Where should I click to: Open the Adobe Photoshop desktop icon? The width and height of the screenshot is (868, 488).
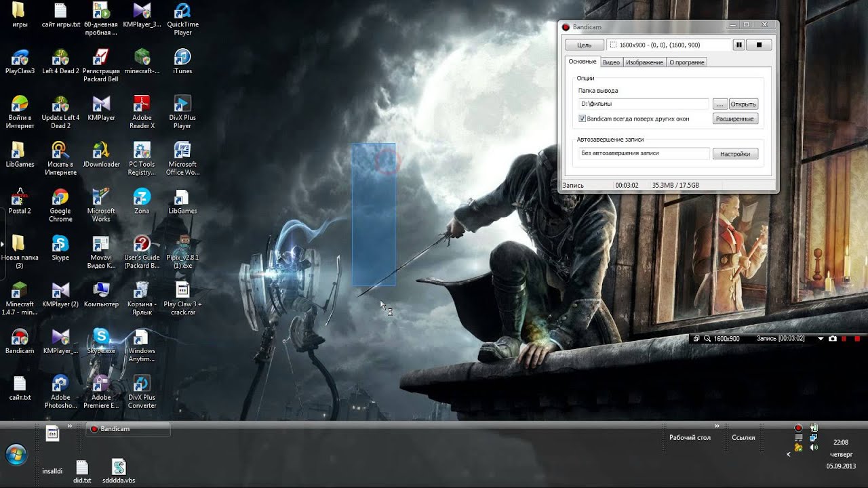60,391
